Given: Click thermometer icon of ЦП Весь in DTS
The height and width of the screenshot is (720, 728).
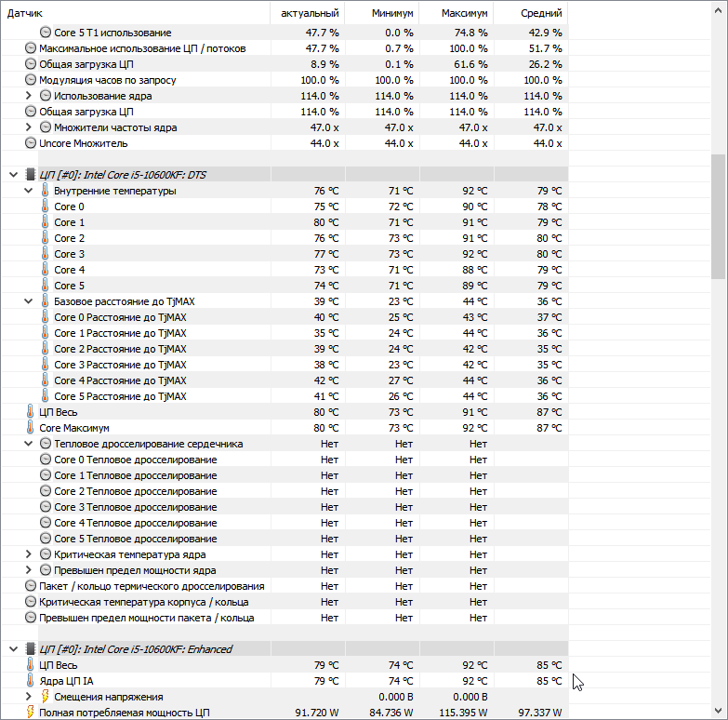Looking at the screenshot, I should point(30,412).
